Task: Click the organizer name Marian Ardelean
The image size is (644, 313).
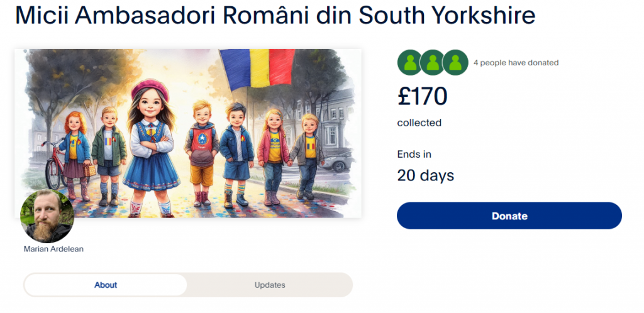Action: point(53,249)
